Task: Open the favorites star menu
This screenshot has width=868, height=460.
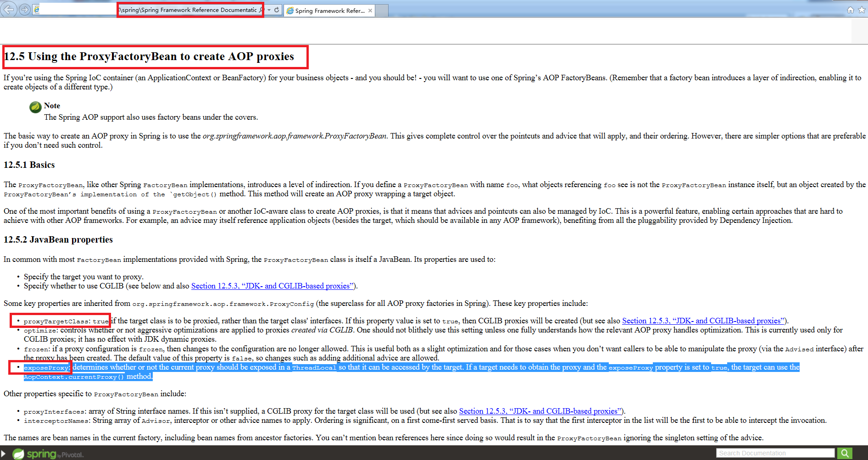Action: click(x=862, y=10)
